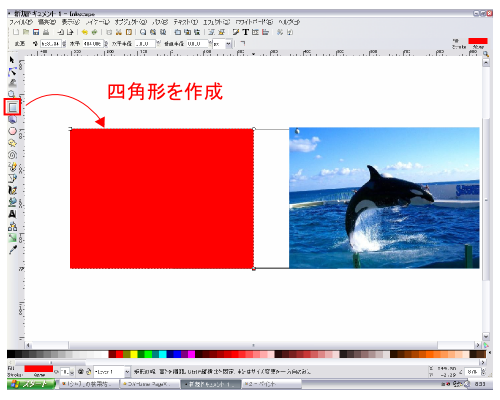Click the Zoom to fit selection icon

click(x=143, y=32)
